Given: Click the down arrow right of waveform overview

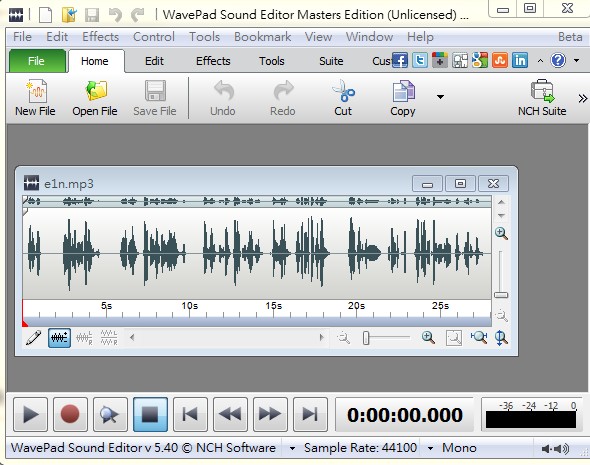Looking at the screenshot, I should pyautogui.click(x=501, y=216).
